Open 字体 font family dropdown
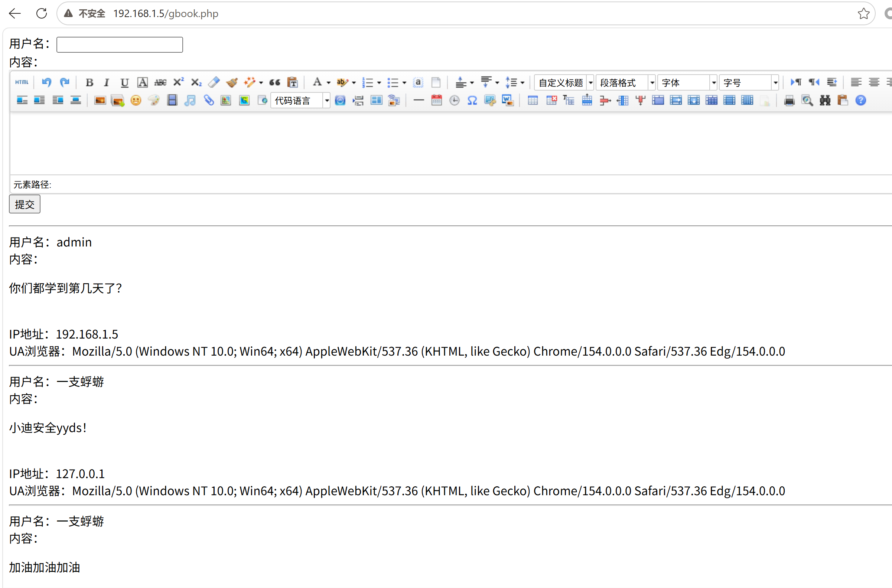This screenshot has height=588, width=892. pyautogui.click(x=687, y=82)
